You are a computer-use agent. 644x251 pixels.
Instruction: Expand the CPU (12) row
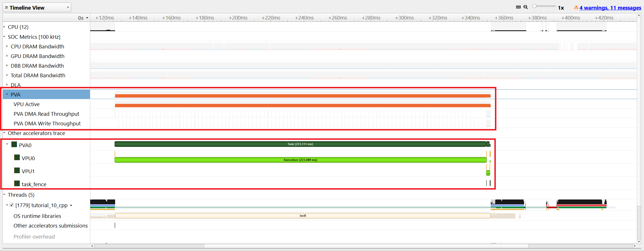click(4, 27)
